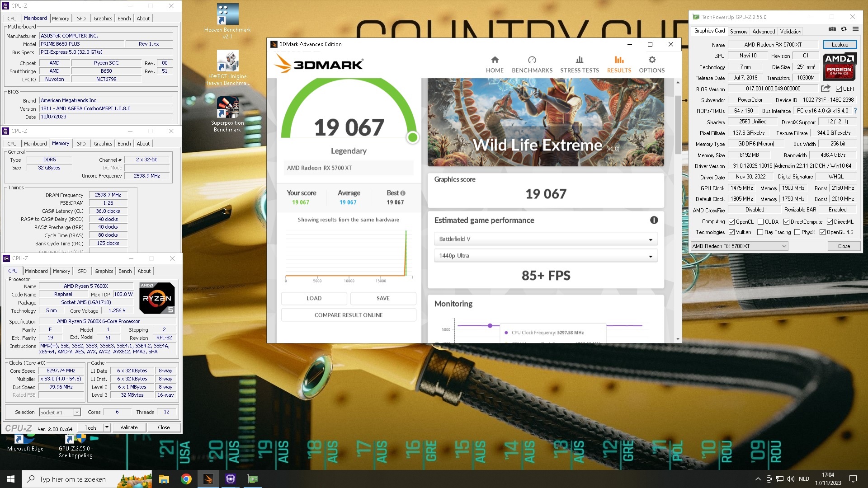Screen dimensions: 868x488
Task: Click Wild Life Extreme benchmark thumbnail
Action: coord(546,122)
